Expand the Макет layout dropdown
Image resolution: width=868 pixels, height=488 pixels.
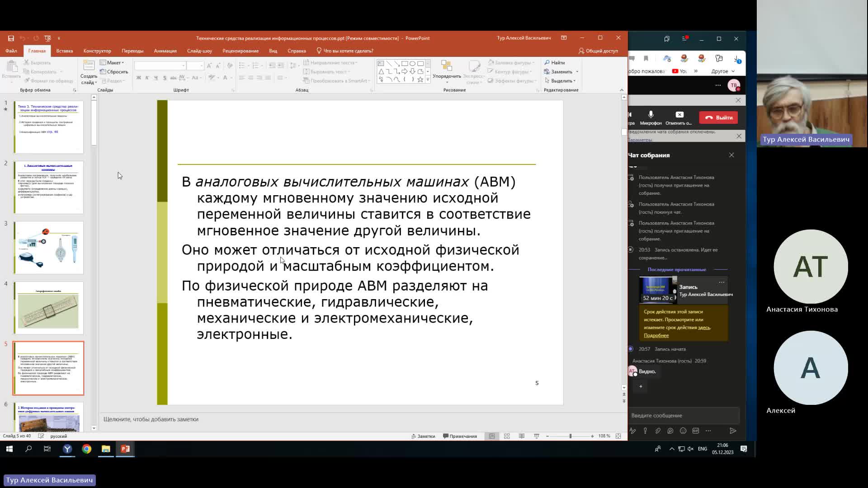(112, 63)
